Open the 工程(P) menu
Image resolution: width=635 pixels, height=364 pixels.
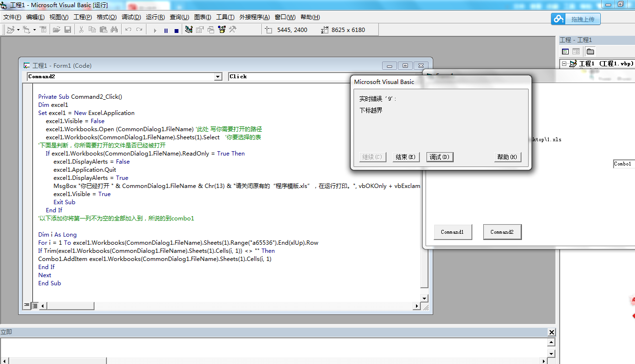coord(83,17)
